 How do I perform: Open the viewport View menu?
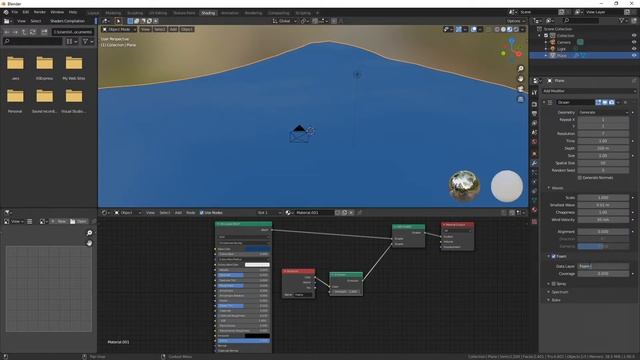click(145, 29)
